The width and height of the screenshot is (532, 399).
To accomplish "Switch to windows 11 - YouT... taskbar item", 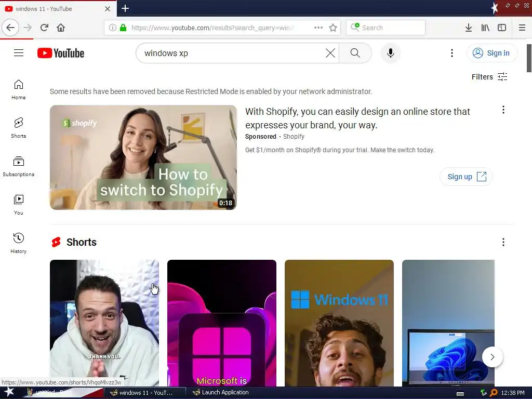I will click(144, 393).
